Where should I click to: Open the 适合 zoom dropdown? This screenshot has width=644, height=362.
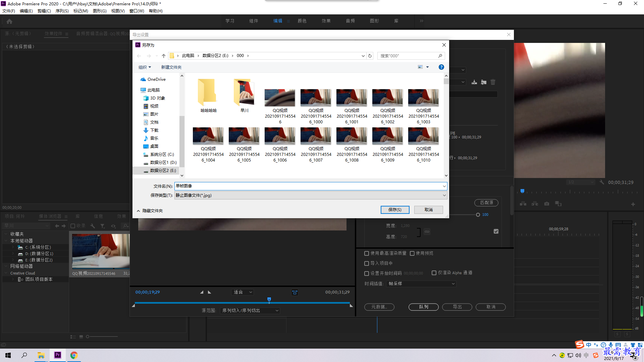pyautogui.click(x=243, y=292)
